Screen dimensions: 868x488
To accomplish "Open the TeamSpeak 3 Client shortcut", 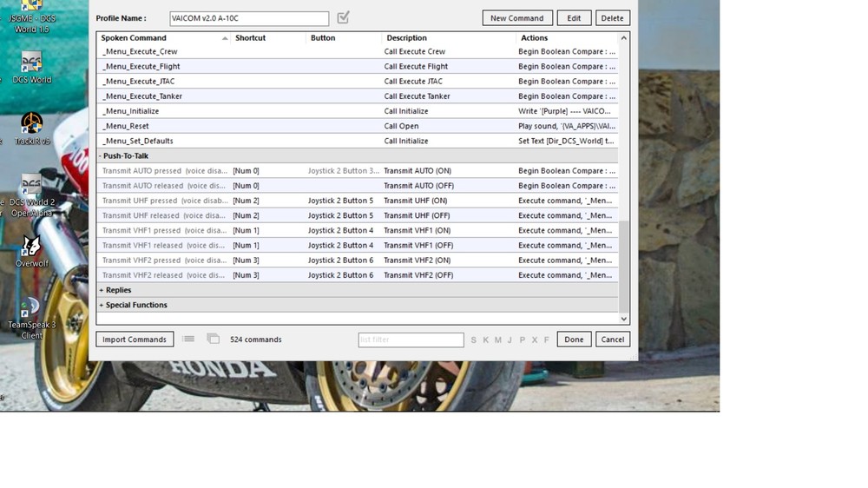I will click(x=31, y=318).
